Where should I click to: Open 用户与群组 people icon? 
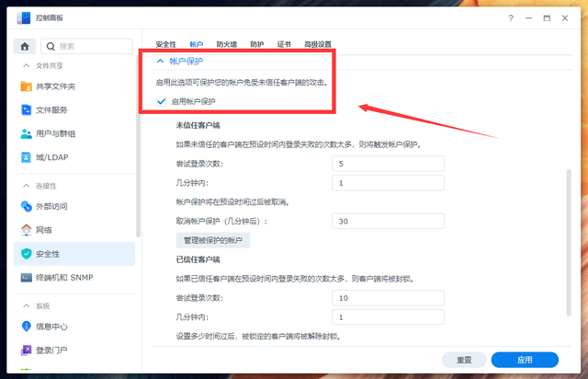click(x=27, y=133)
